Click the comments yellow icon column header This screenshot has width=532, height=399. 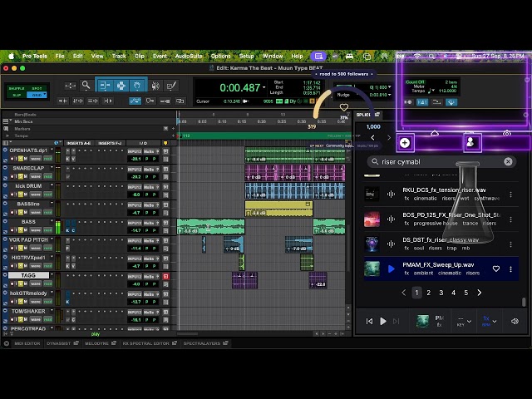[x=165, y=143]
